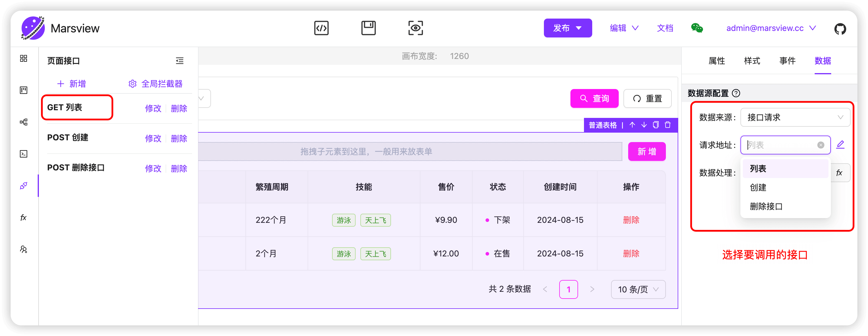Click 修改 for GET 列表 interface
The width and height of the screenshot is (868, 336).
153,108
